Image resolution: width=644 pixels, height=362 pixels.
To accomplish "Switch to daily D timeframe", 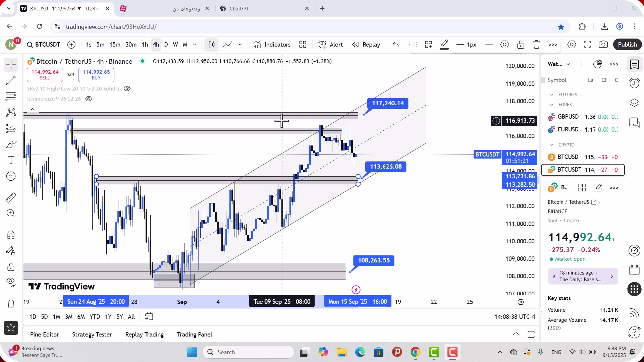I will tap(166, 45).
